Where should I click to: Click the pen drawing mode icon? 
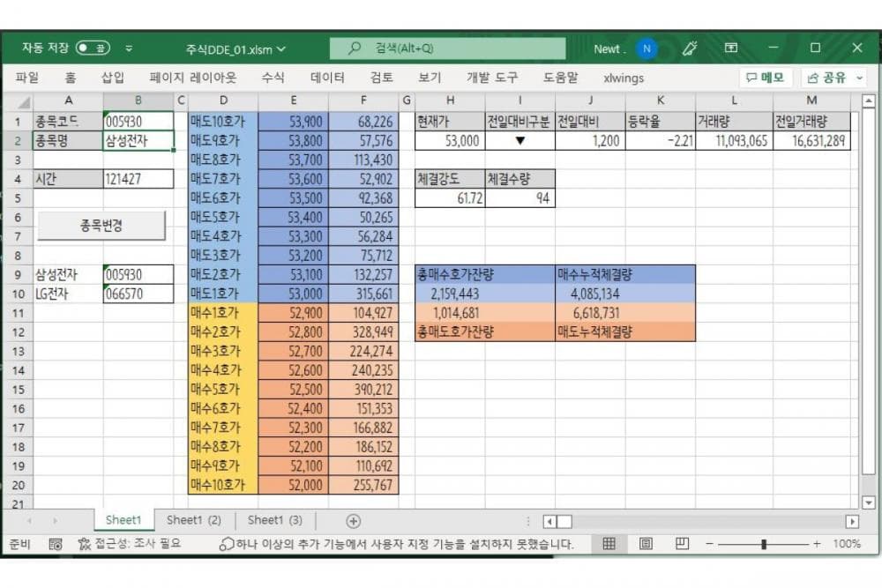pyautogui.click(x=690, y=48)
